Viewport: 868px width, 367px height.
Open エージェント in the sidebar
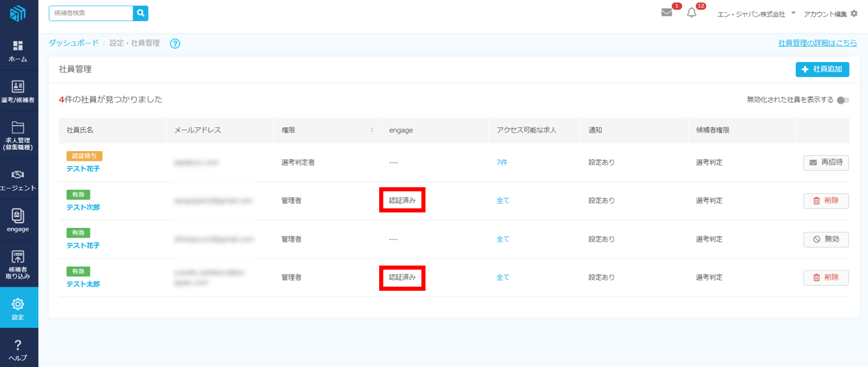click(x=18, y=180)
